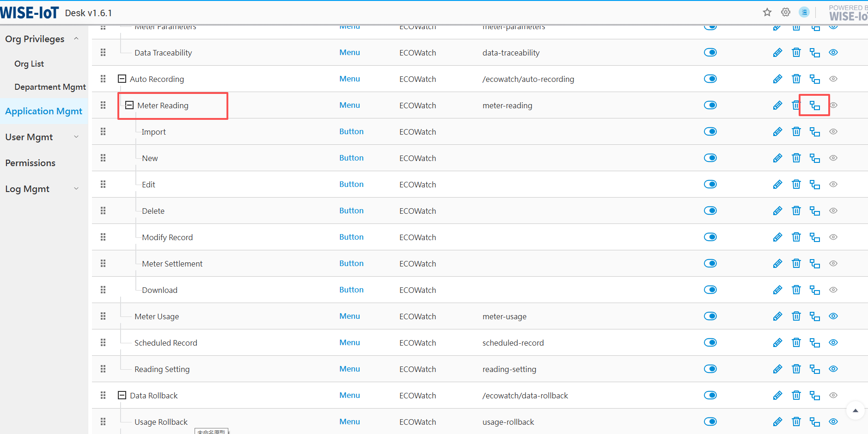Go to Department Mgmt in sidebar
The height and width of the screenshot is (434, 868).
50,87
